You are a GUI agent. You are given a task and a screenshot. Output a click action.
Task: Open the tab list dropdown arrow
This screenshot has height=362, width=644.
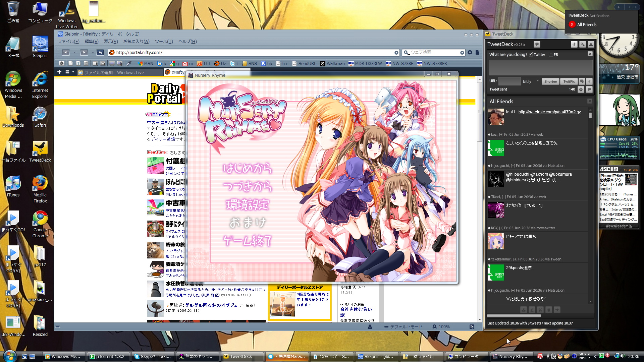point(73,72)
